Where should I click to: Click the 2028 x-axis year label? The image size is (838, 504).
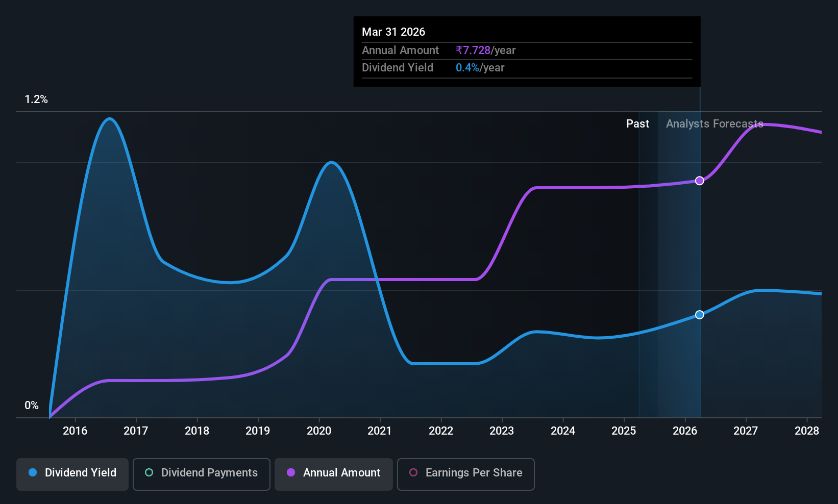point(807,431)
